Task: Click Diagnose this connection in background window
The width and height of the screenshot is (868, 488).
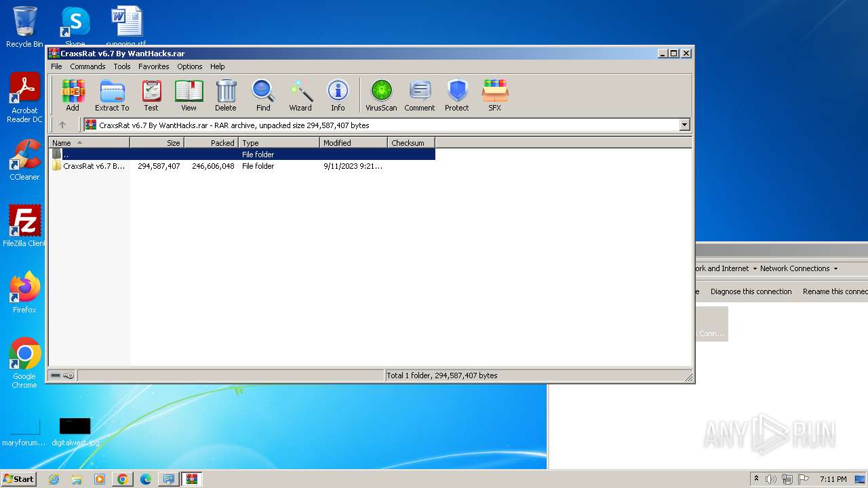Action: [751, 291]
